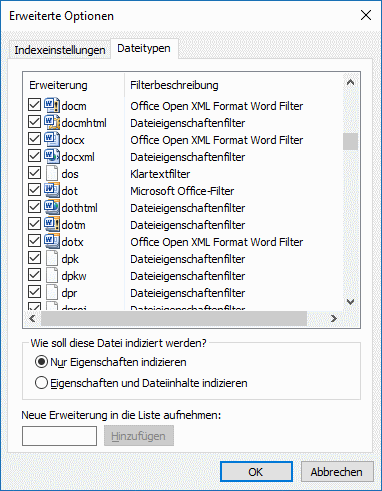
Task: Switch to the Indexeinstellungen tab
Action: 60,50
